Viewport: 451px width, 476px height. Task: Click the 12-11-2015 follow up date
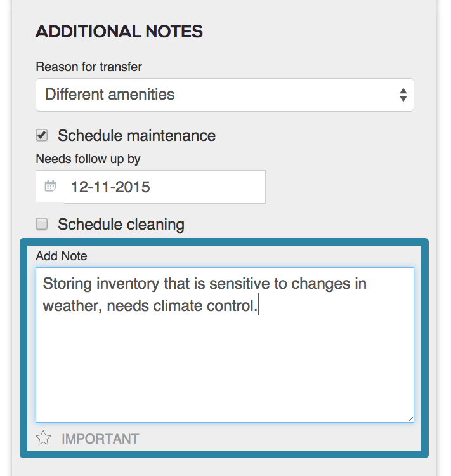(110, 187)
